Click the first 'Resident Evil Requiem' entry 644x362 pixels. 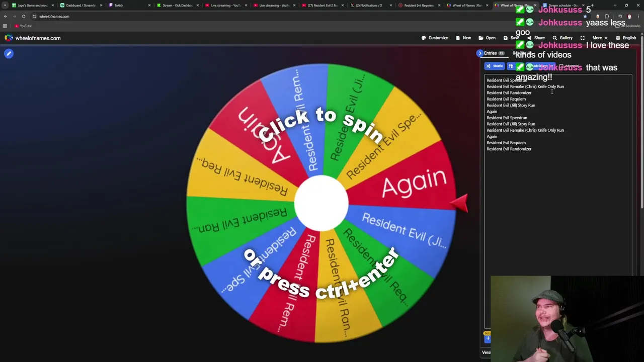click(506, 99)
